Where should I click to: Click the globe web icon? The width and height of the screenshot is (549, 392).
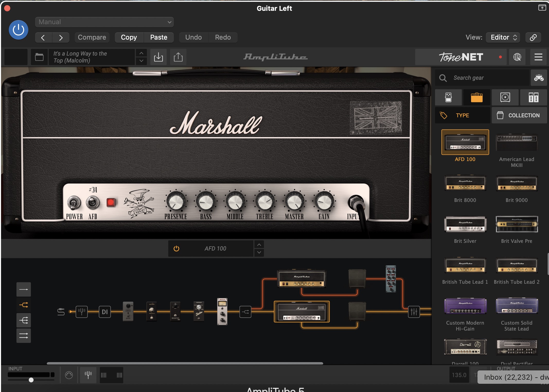pyautogui.click(x=517, y=57)
